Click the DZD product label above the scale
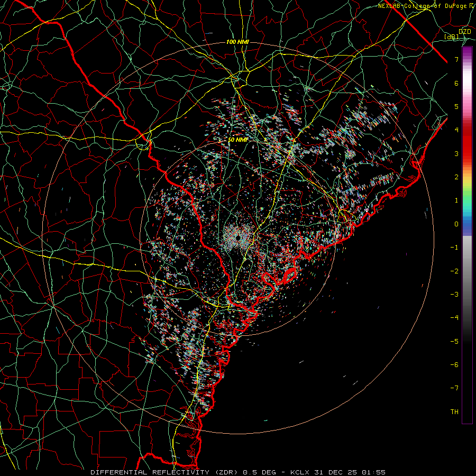476x476 pixels. pos(464,31)
